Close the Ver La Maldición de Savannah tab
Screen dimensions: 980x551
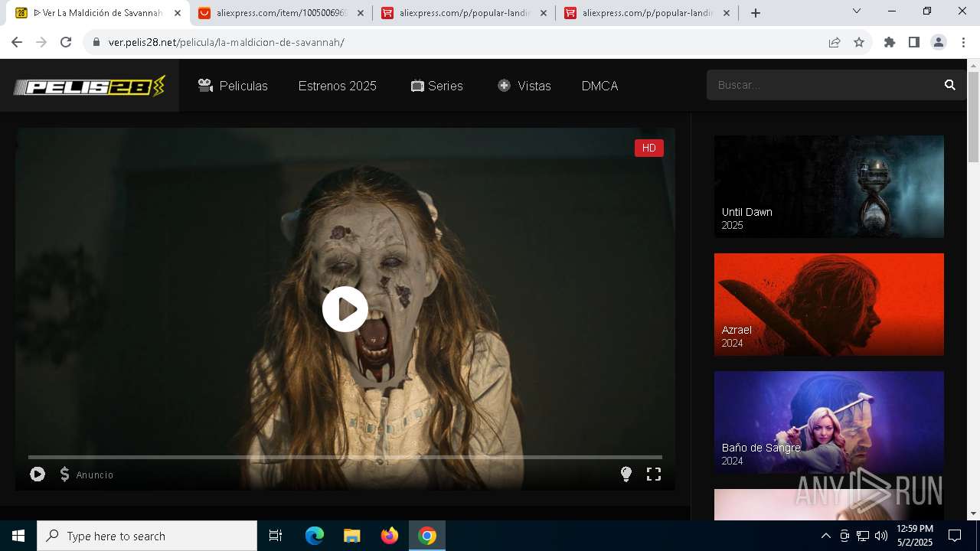(x=178, y=13)
